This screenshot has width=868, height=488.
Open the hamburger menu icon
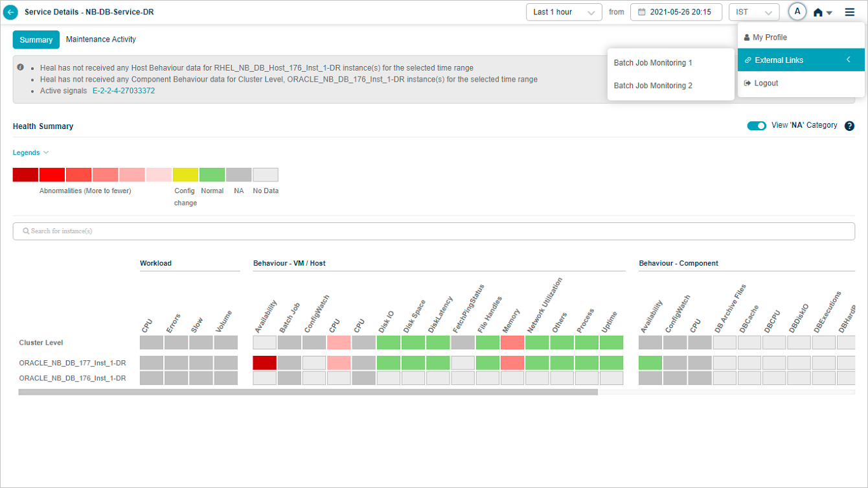click(849, 12)
